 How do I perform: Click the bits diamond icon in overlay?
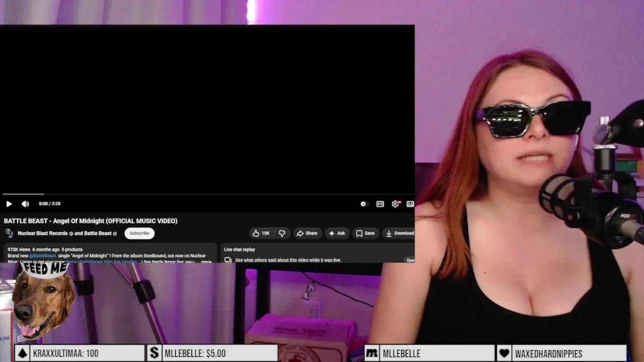click(22, 353)
